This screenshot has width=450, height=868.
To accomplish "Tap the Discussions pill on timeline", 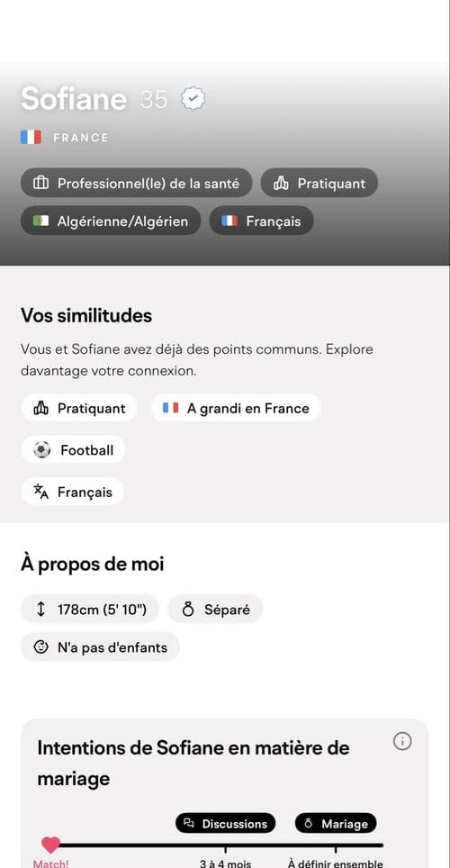I will (225, 823).
